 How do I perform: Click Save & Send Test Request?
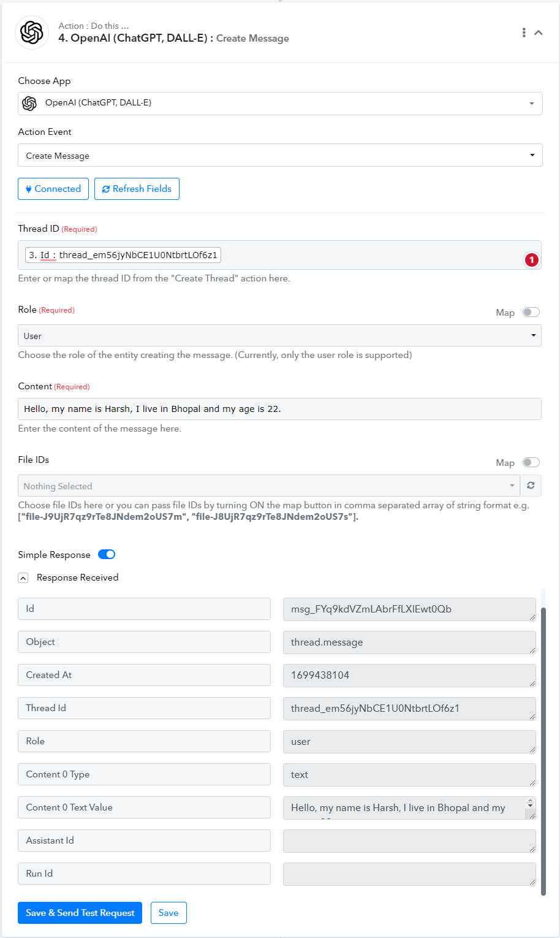(80, 913)
